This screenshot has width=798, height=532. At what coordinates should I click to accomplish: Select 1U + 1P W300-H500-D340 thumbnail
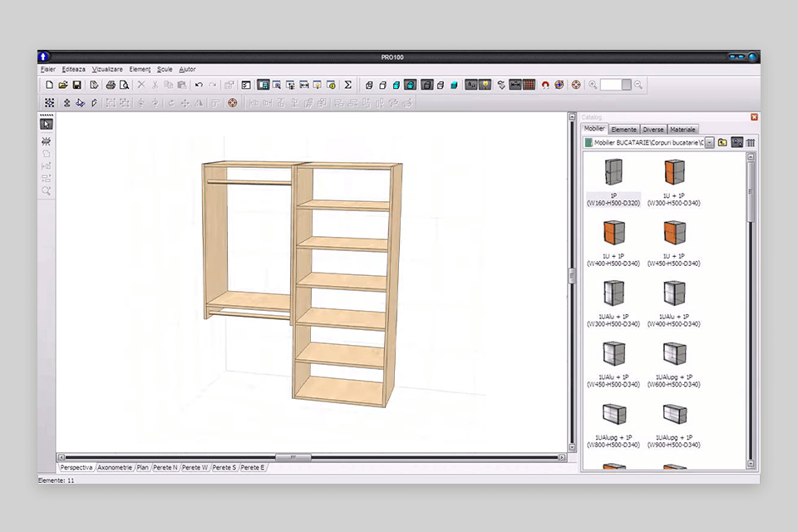tap(674, 172)
